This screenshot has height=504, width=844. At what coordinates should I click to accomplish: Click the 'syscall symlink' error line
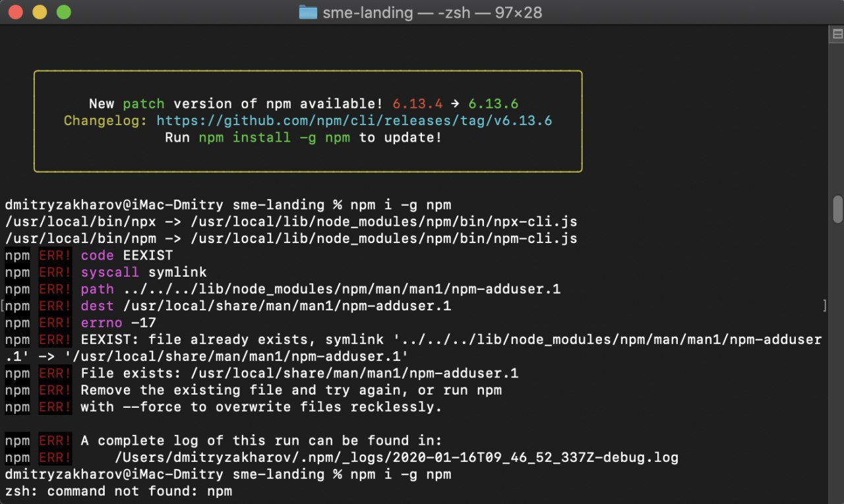[105, 272]
